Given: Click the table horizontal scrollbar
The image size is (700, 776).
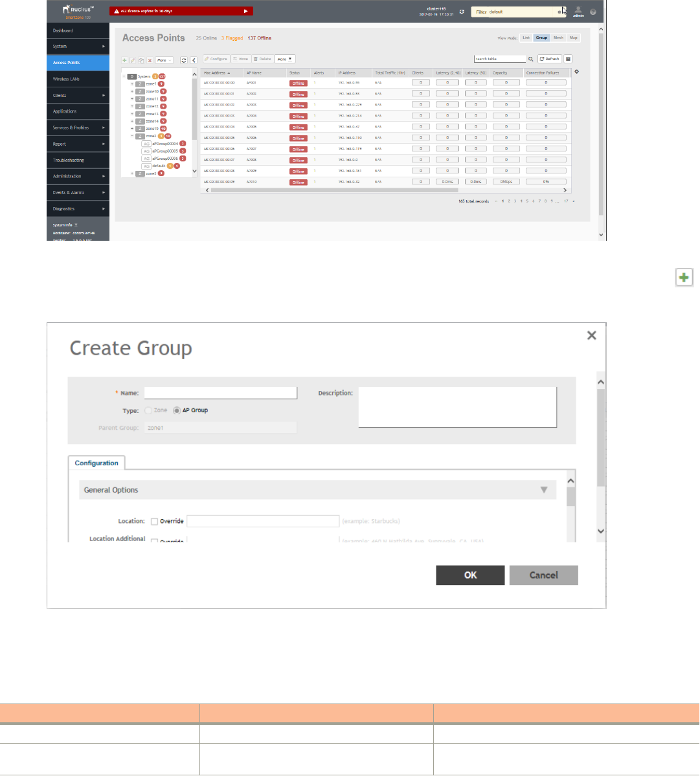Looking at the screenshot, I should [x=334, y=190].
